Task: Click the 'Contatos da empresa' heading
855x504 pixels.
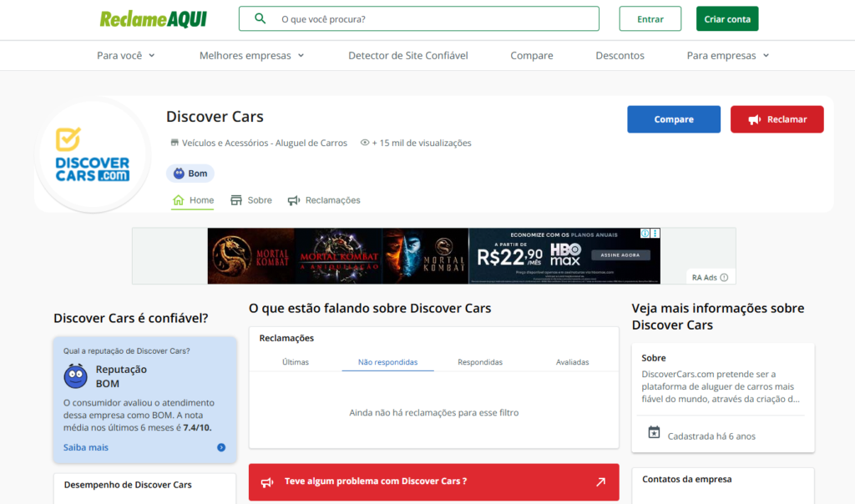Action: pos(686,479)
